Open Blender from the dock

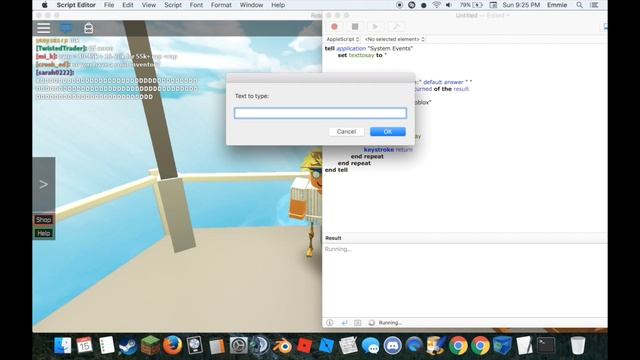coord(282,346)
